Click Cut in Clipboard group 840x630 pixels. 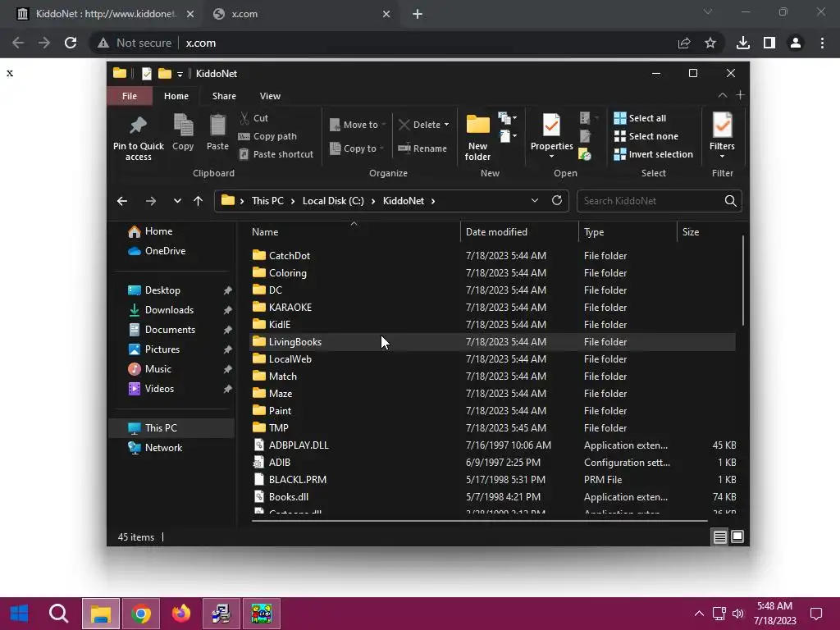point(254,118)
